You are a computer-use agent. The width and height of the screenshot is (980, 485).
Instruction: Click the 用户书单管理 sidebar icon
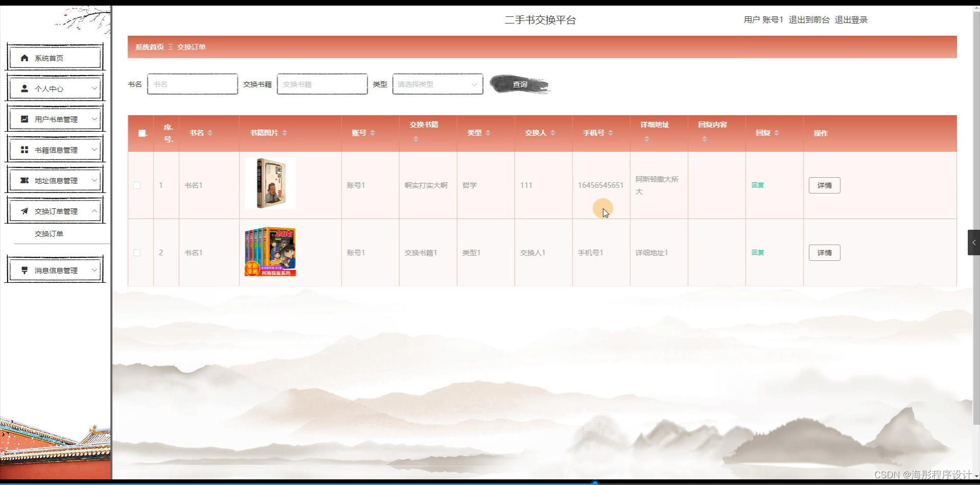24,119
